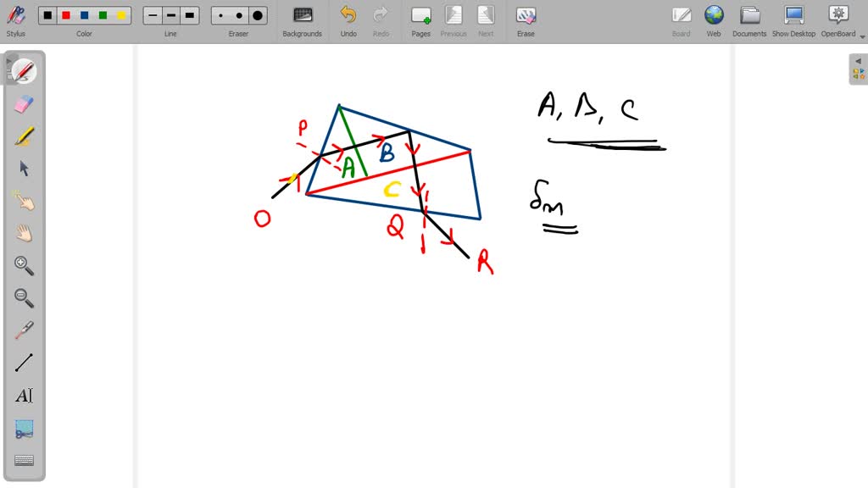Select the Line drawing tool
This screenshot has height=488, width=868.
(24, 362)
